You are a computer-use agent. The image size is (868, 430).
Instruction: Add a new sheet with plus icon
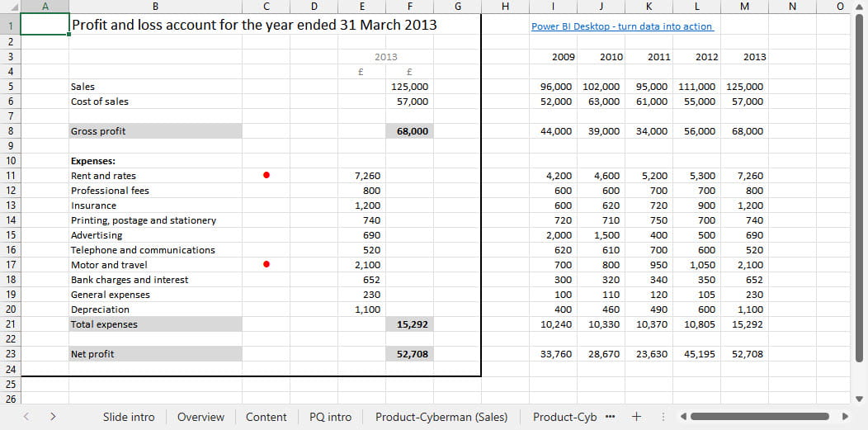click(x=636, y=416)
